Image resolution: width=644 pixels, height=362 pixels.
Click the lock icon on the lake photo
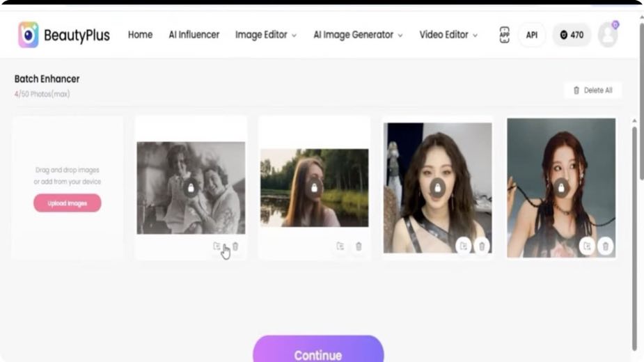click(x=314, y=188)
